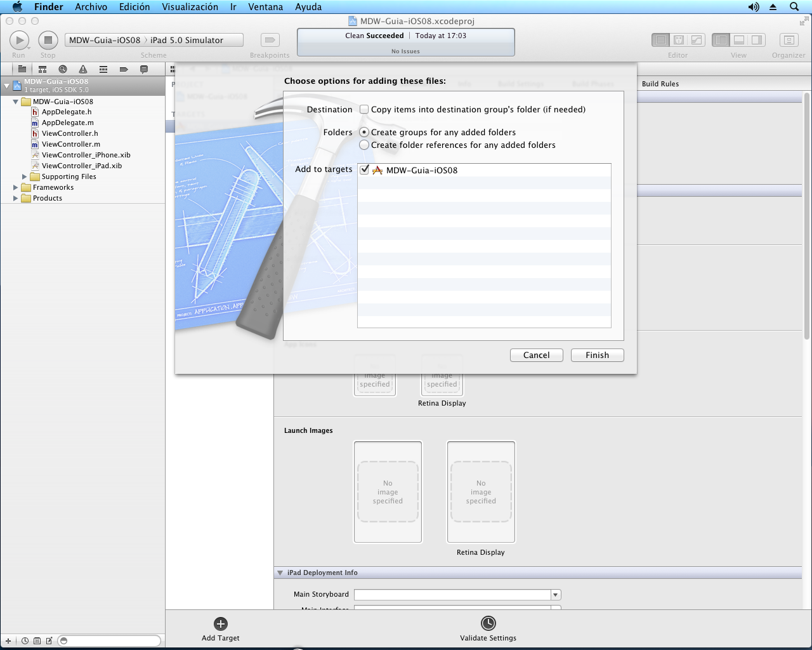812x650 pixels.
Task: Click the Run button in the toolbar
Action: [19, 40]
